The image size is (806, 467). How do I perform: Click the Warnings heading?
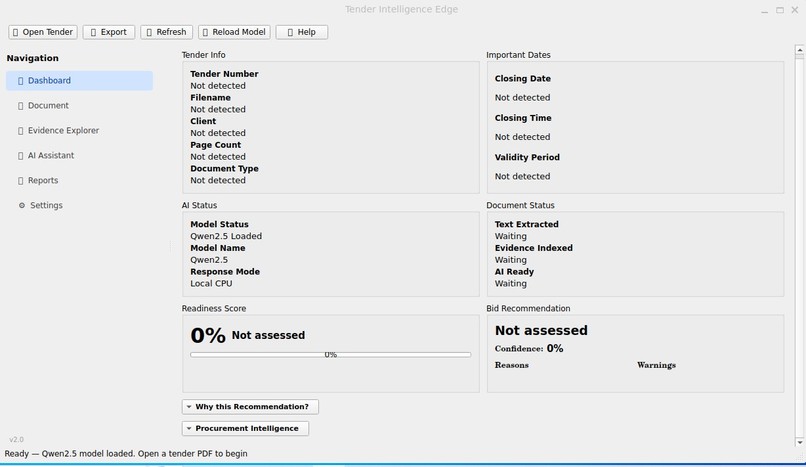point(656,365)
